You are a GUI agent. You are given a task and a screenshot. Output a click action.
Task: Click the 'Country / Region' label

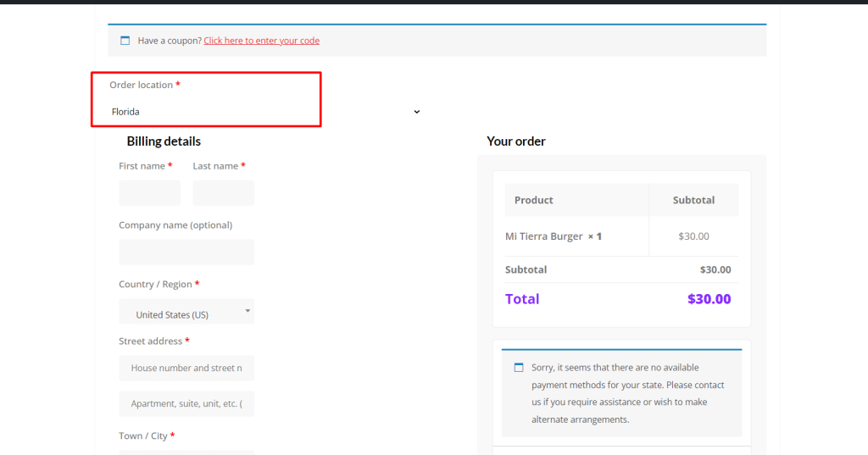156,284
